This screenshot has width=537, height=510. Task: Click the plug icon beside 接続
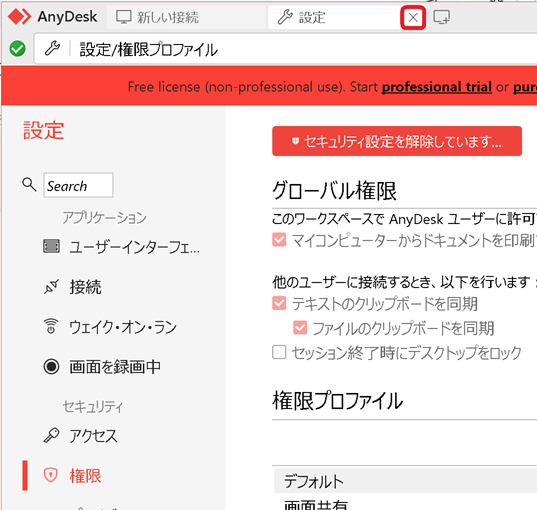tap(51, 287)
